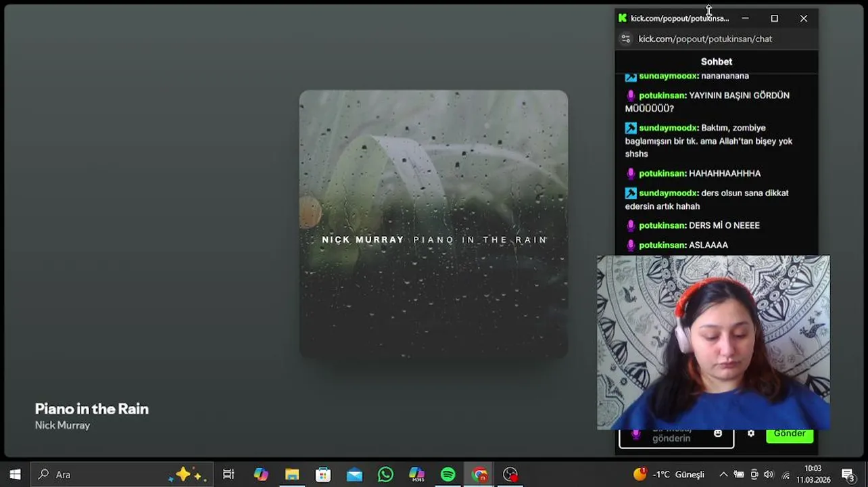Click the Gönder send button
Viewport: 868px width, 487px height.
click(x=790, y=434)
